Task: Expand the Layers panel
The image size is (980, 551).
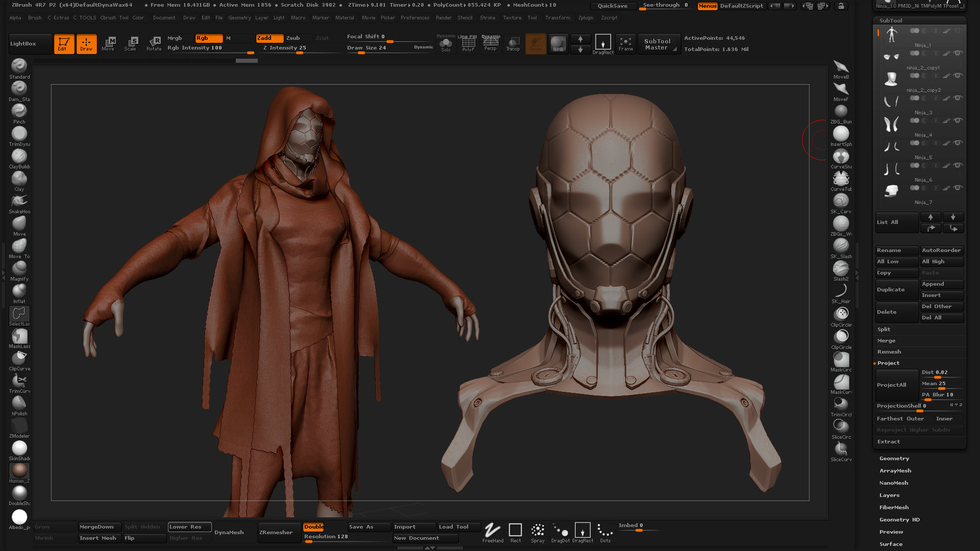Action: click(x=890, y=495)
